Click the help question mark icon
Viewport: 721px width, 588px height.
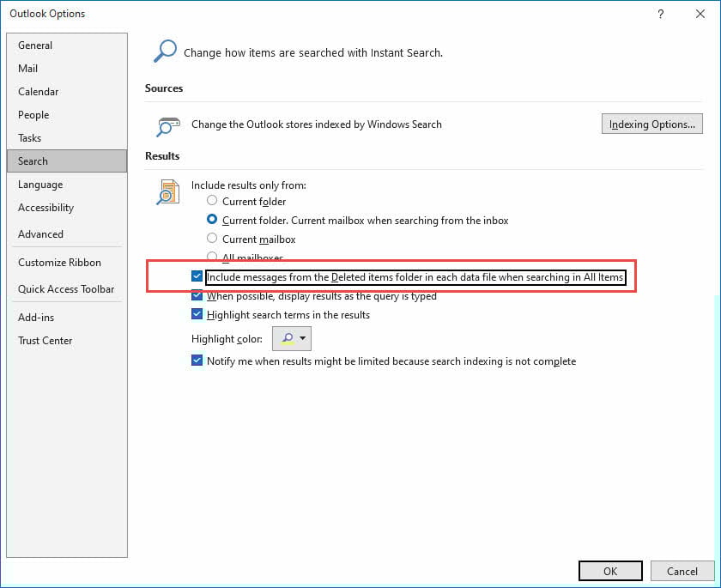coord(660,14)
